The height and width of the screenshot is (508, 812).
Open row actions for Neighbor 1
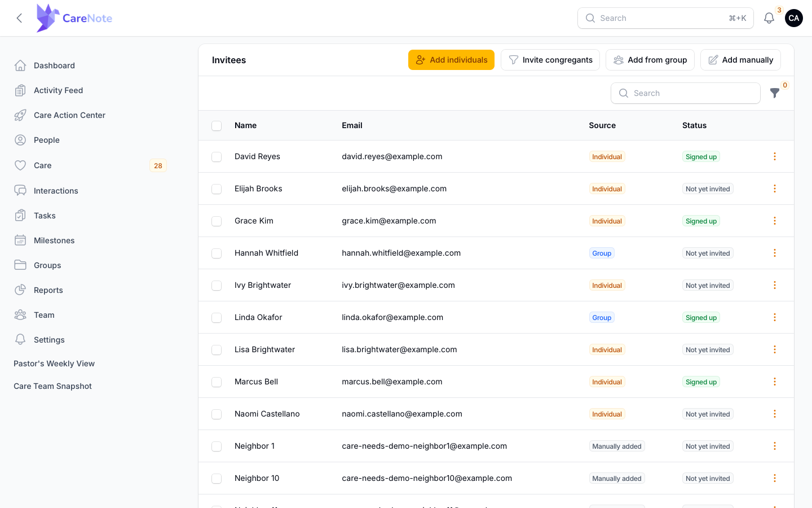click(775, 446)
